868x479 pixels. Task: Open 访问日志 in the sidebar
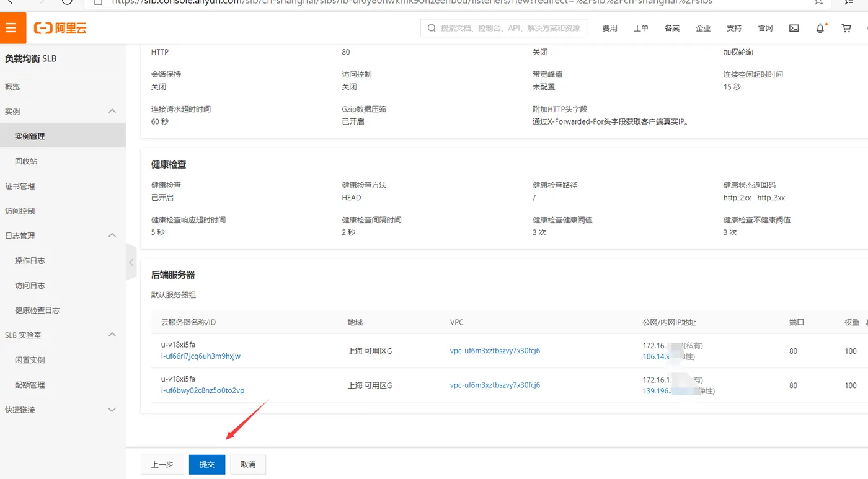(30, 285)
